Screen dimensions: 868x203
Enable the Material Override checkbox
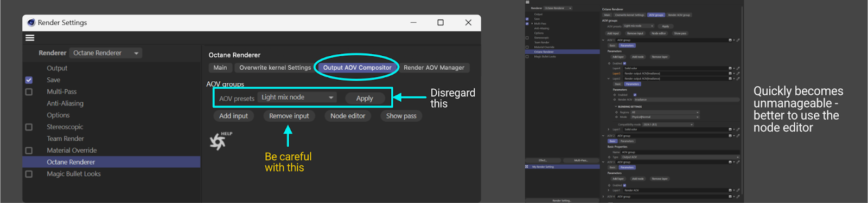click(x=29, y=150)
